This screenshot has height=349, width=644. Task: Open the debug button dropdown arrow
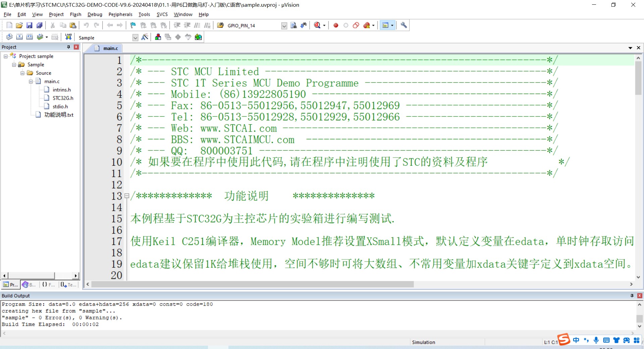pyautogui.click(x=324, y=26)
